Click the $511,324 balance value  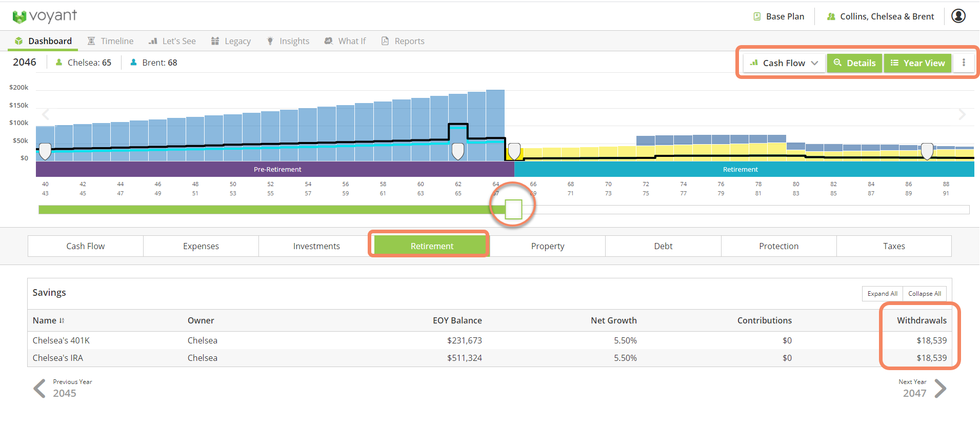[465, 358]
